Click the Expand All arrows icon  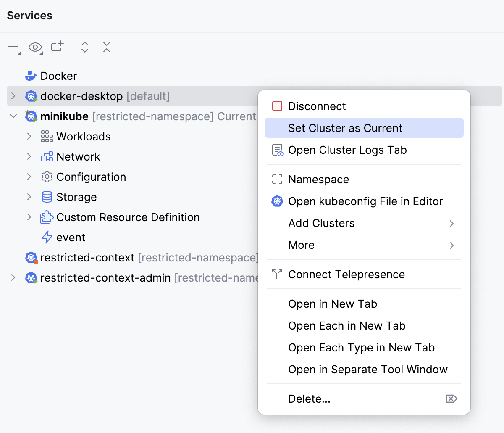click(x=85, y=47)
